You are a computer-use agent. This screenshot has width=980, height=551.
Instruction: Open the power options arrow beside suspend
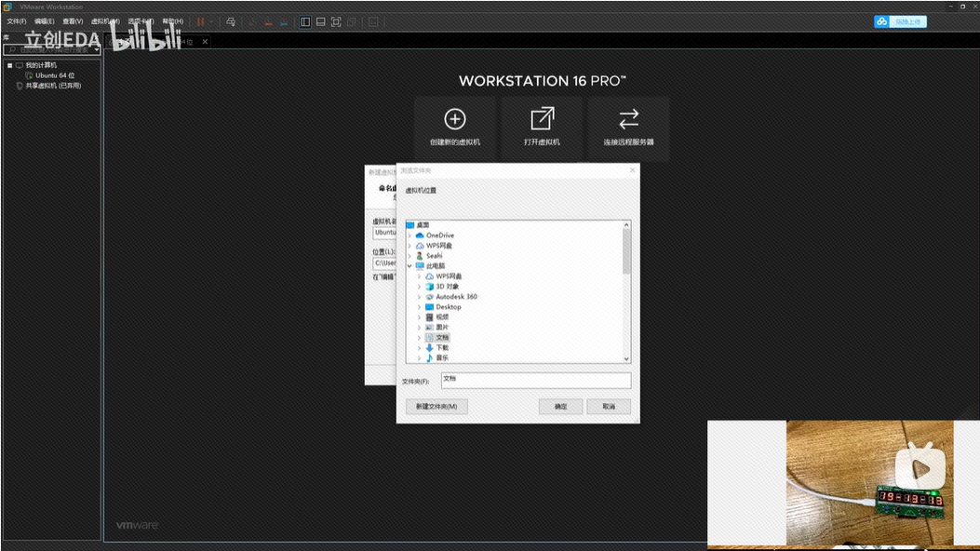(211, 21)
